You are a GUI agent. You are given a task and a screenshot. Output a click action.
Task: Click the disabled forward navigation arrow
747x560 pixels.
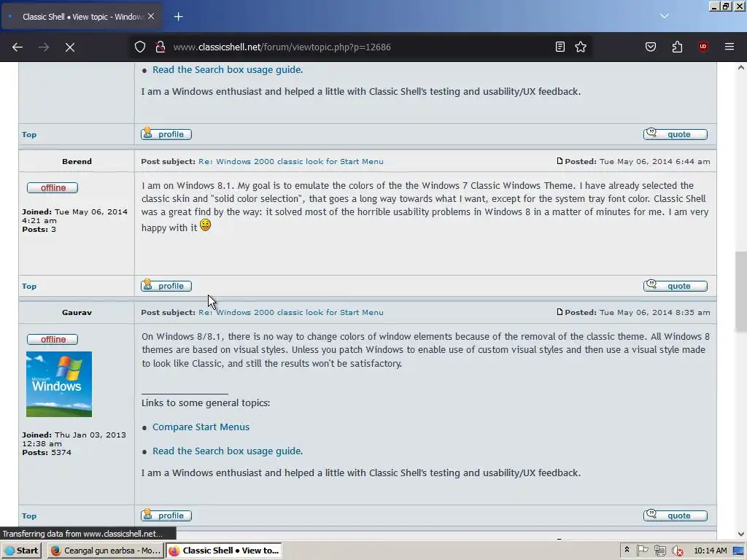coord(44,47)
